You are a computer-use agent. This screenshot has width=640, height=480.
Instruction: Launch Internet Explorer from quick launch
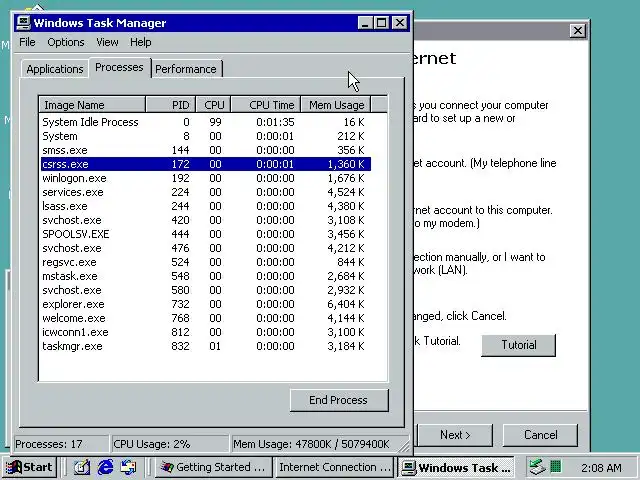click(x=105, y=467)
